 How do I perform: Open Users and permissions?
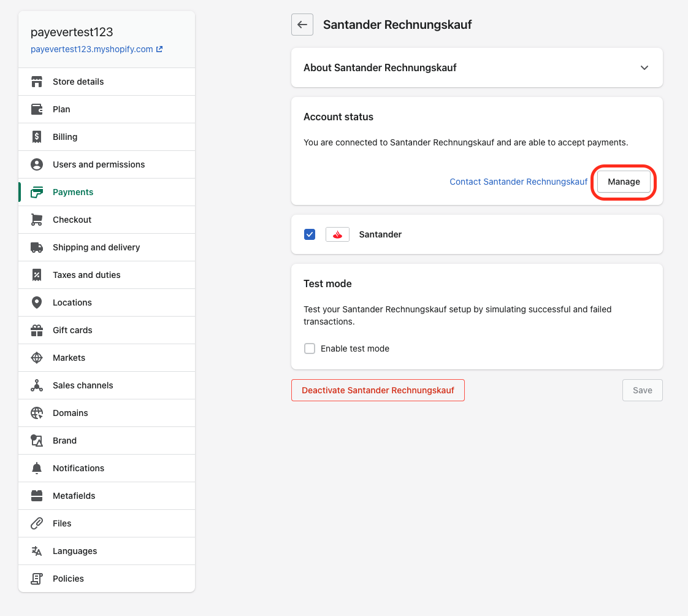[107, 164]
